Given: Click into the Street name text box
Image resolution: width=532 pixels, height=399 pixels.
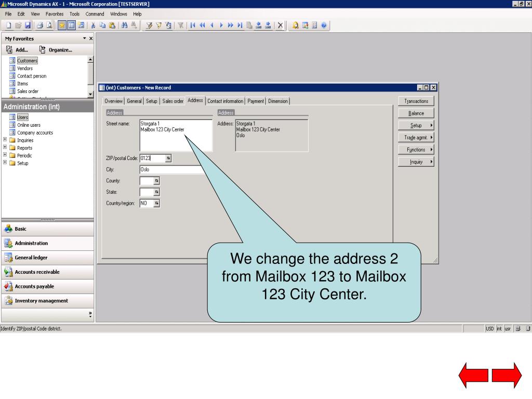Looking at the screenshot, I should 176,135.
